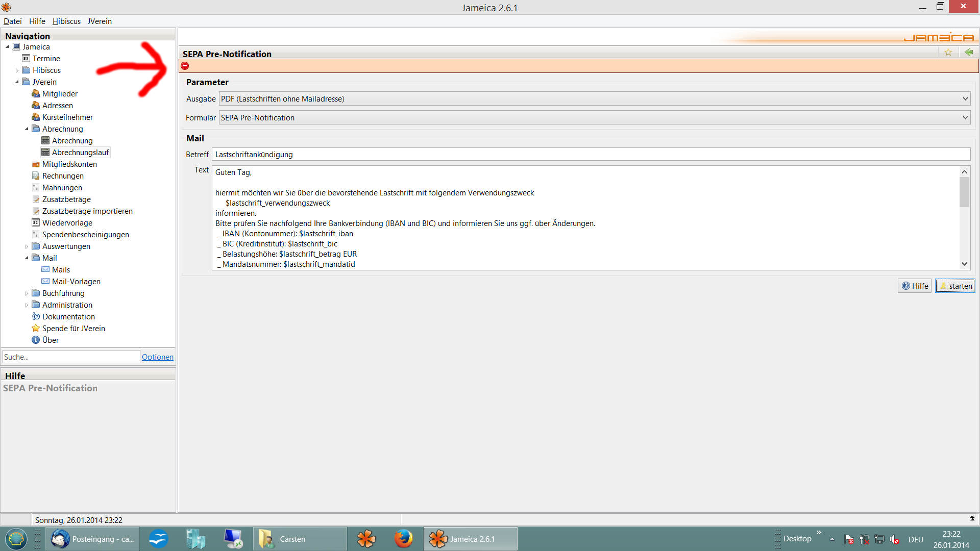Open the Carsten folder taskbar window

coord(300,539)
